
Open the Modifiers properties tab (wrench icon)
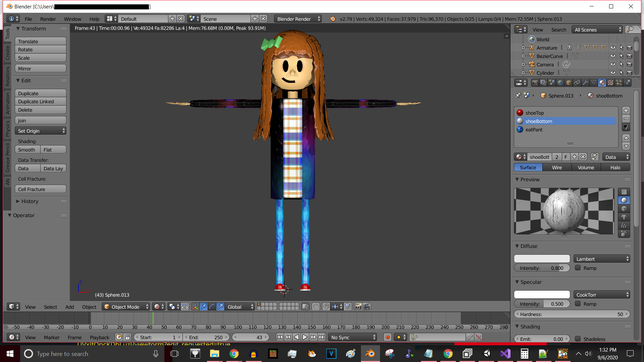[x=585, y=83]
